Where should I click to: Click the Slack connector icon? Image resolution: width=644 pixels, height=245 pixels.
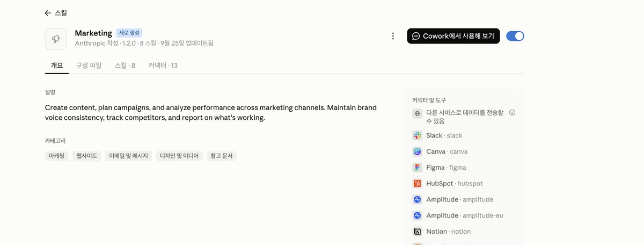coord(417,135)
